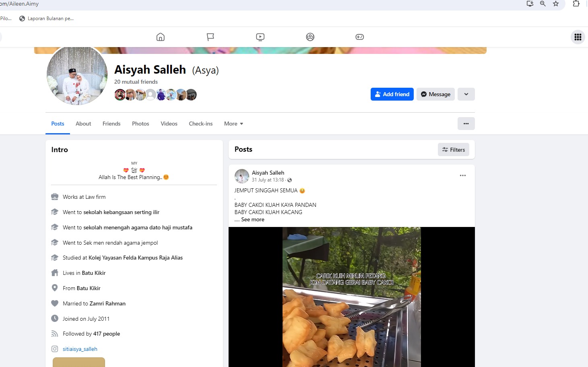Image resolution: width=588 pixels, height=367 pixels.
Task: Open post options three-dot menu
Action: point(462,175)
